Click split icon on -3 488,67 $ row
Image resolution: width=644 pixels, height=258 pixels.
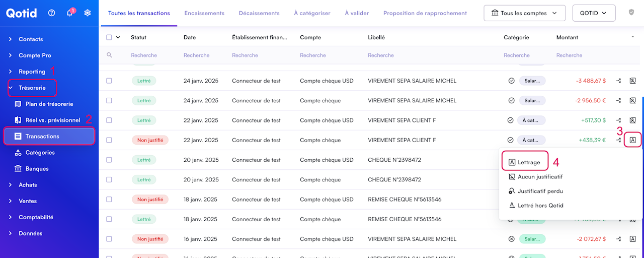tap(619, 81)
